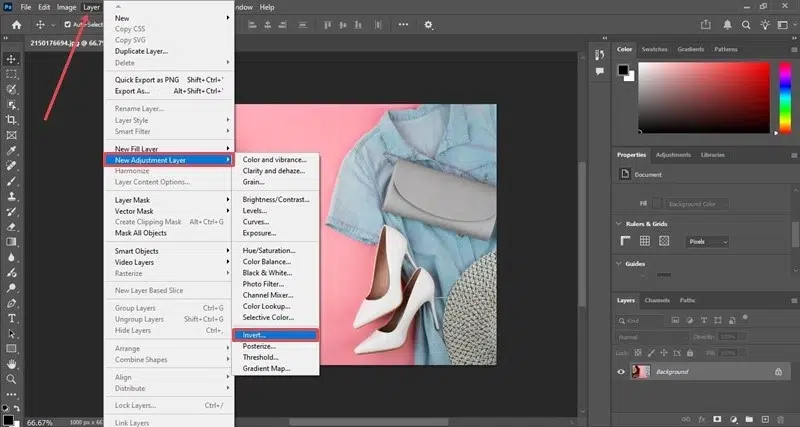Toggle pixel layer filter icon
This screenshot has height=427, width=800.
[x=676, y=320]
